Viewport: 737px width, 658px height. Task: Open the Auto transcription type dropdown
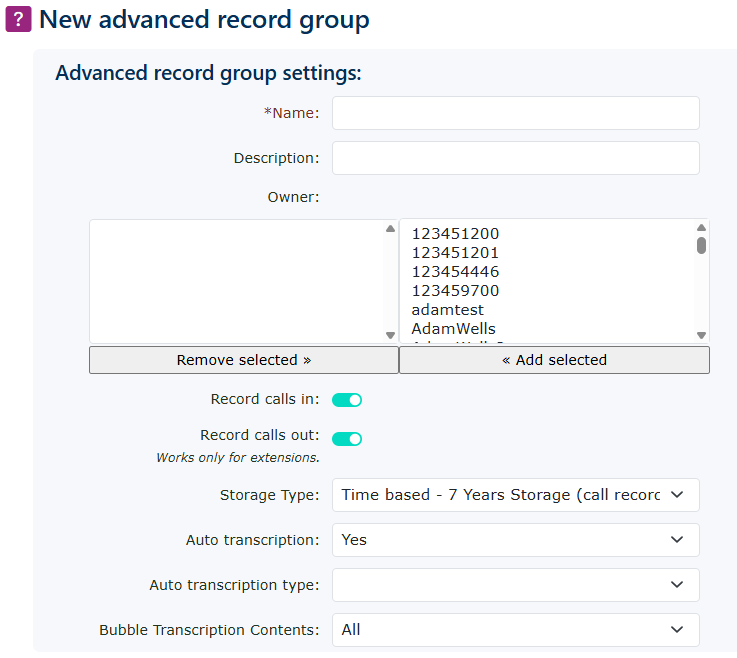click(x=515, y=585)
